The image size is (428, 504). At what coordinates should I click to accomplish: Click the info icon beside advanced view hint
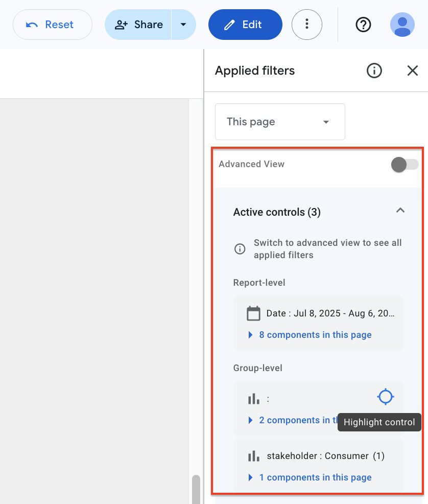click(240, 249)
